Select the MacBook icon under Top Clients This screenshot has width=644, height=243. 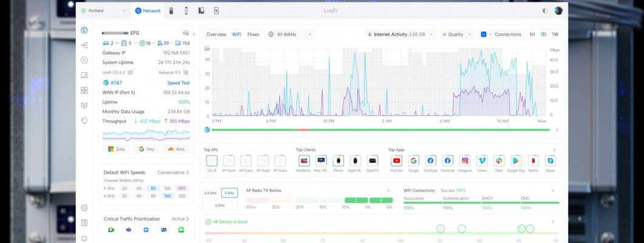point(304,161)
